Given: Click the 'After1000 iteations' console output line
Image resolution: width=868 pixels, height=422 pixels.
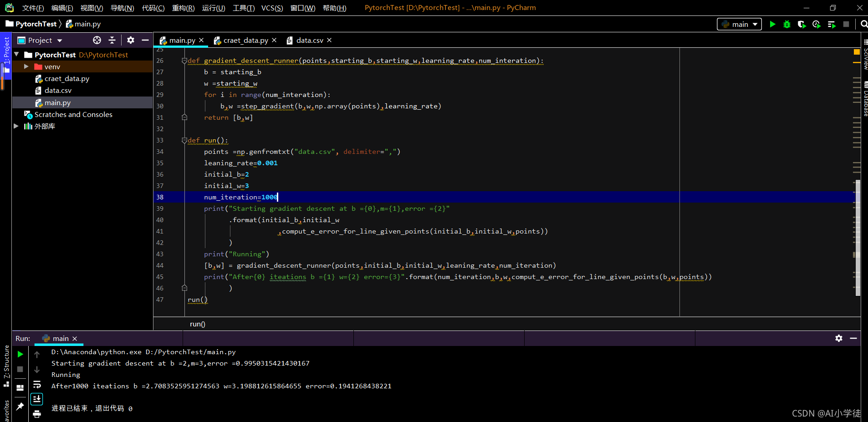Looking at the screenshot, I should (221, 386).
